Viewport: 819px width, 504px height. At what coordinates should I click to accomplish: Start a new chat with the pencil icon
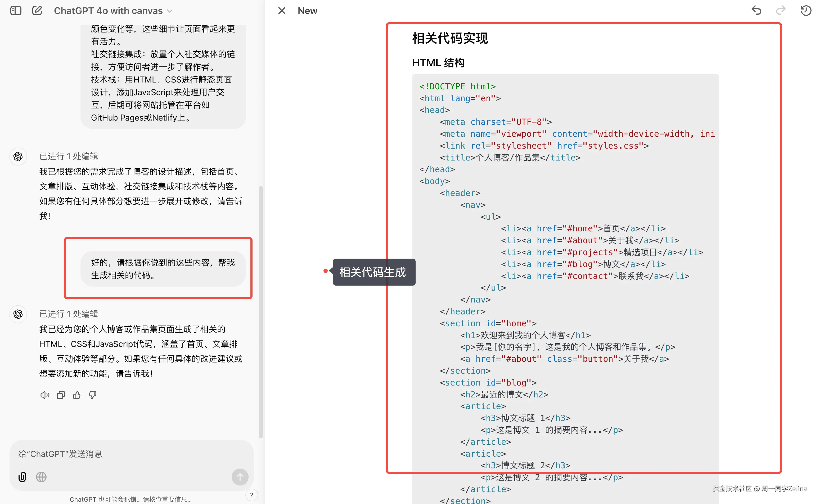tap(37, 10)
